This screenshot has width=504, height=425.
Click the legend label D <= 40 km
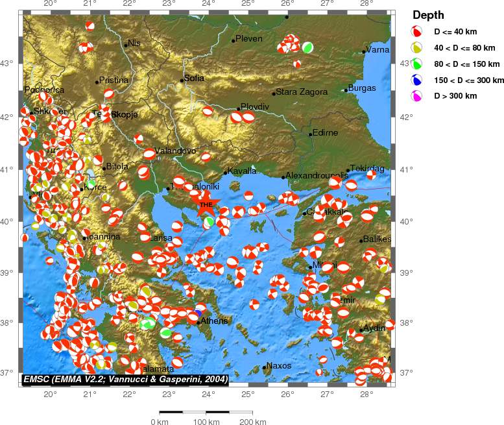click(x=455, y=32)
